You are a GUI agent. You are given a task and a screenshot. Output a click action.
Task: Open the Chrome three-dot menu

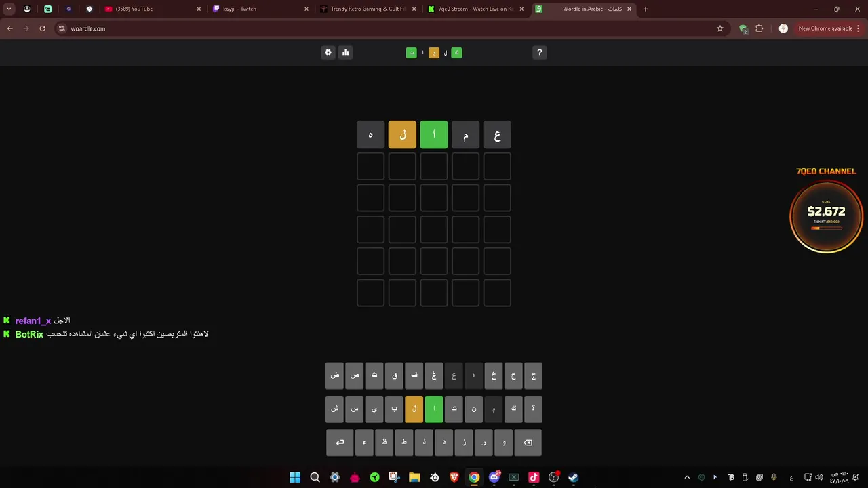[859, 28]
